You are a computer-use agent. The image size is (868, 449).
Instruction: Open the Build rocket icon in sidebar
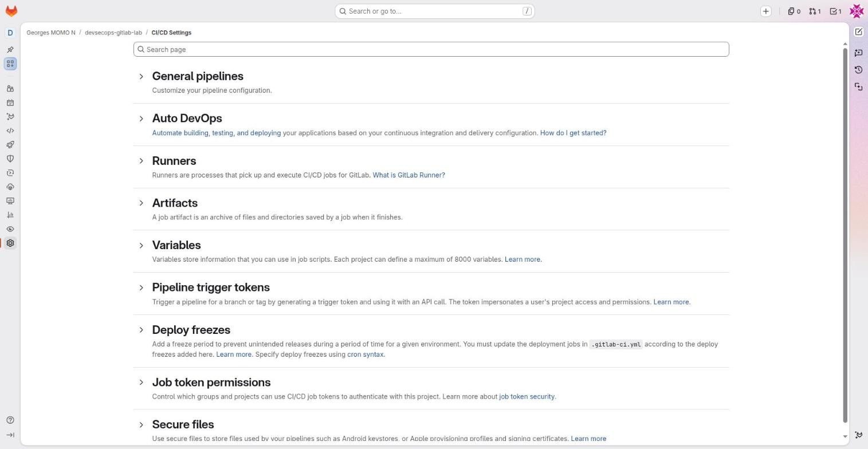click(10, 145)
